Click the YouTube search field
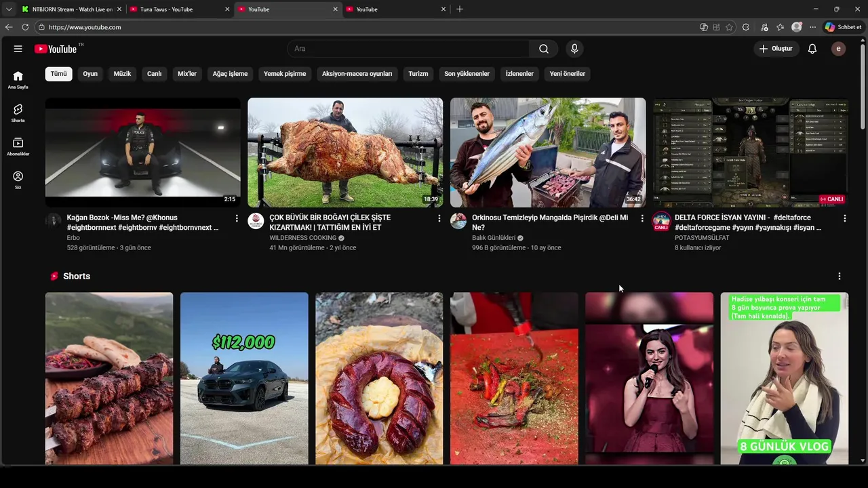 click(408, 49)
